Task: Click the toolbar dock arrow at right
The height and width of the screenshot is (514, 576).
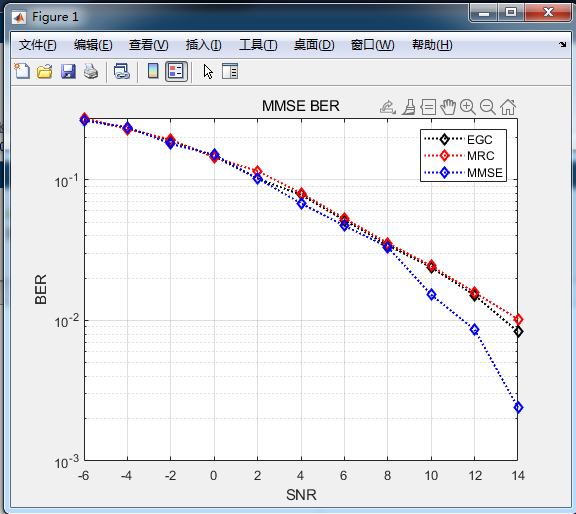Action: 562,44
